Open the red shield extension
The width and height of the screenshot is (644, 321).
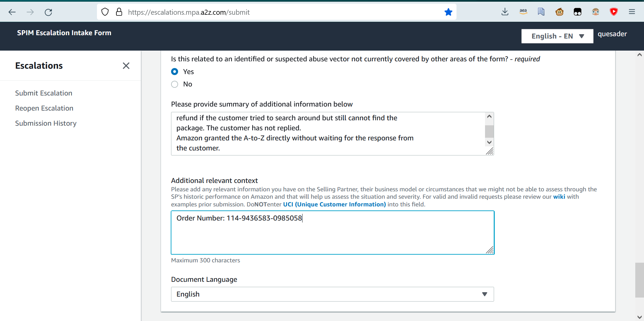pyautogui.click(x=614, y=12)
